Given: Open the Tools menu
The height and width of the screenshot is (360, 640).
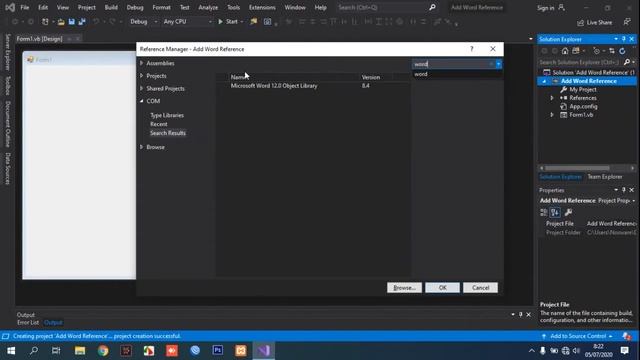Looking at the screenshot, I should point(233,7).
